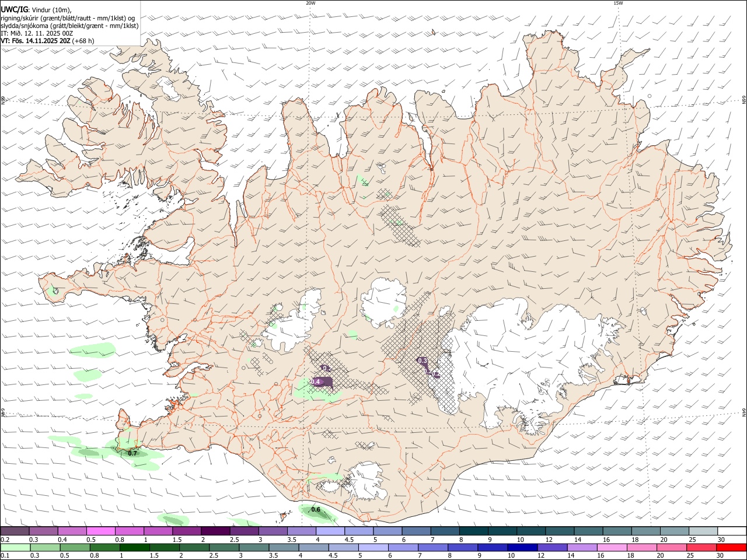Image resolution: width=747 pixels, height=560 pixels.
Task: Click the '4.5' label under top legend row
Action: point(349,540)
